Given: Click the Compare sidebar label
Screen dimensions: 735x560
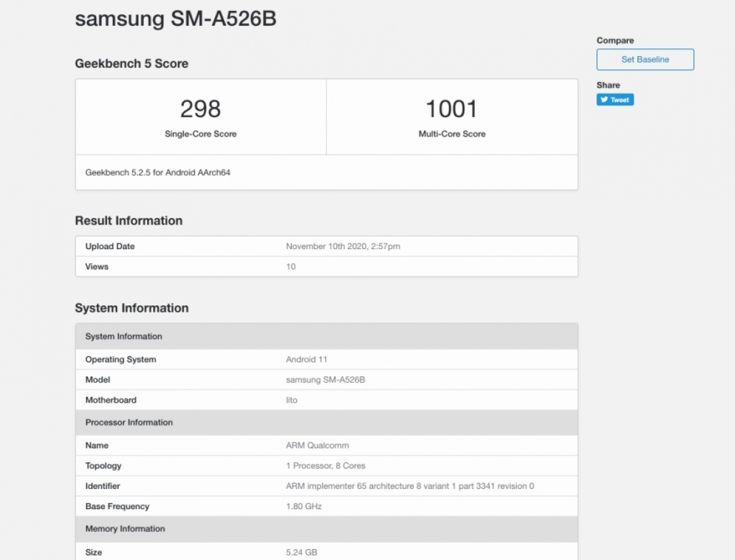Looking at the screenshot, I should (616, 40).
